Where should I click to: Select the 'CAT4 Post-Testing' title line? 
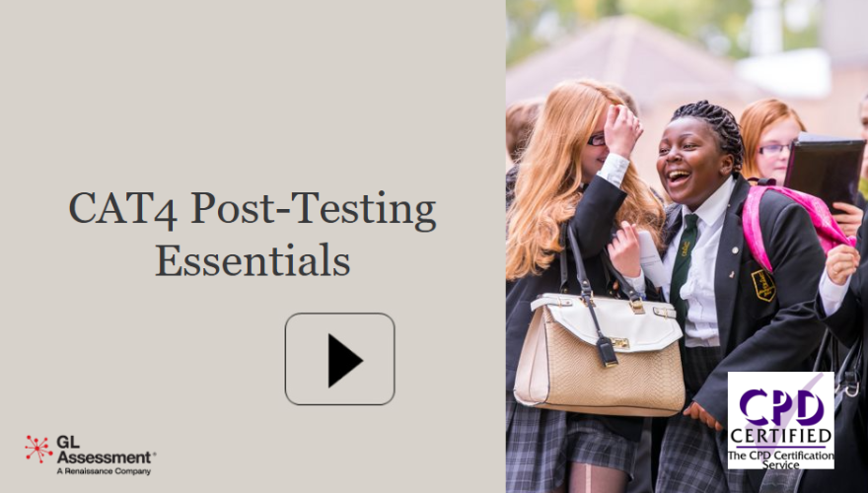[253, 210]
